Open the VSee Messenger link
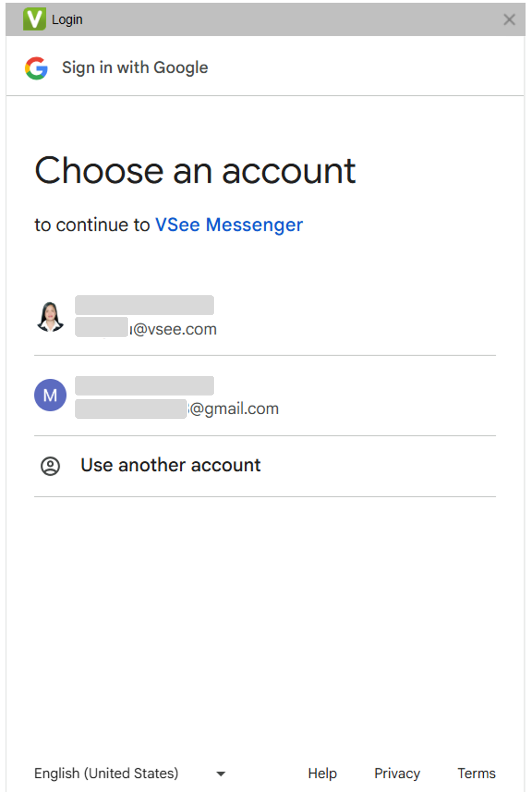 (229, 225)
